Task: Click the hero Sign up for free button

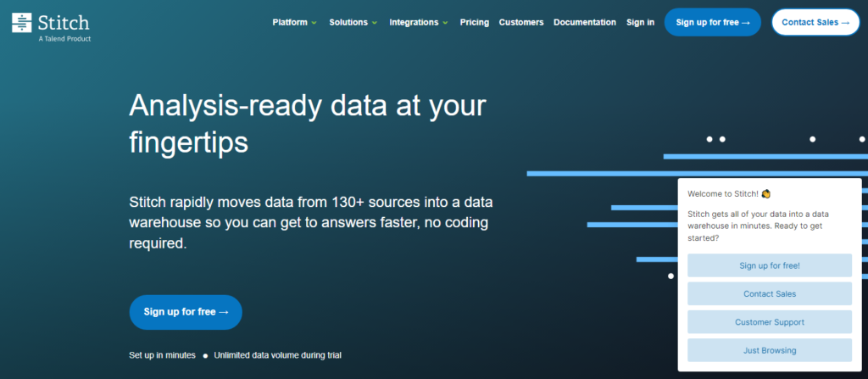Action: (186, 312)
